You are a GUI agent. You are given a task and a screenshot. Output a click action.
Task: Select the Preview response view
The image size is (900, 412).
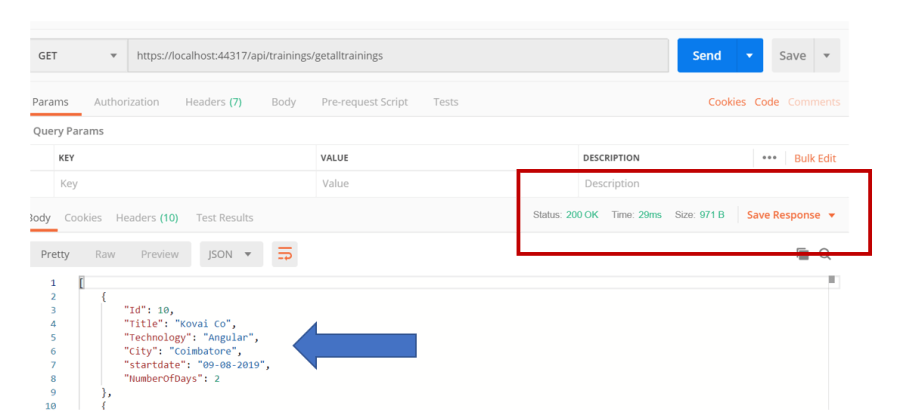click(159, 255)
